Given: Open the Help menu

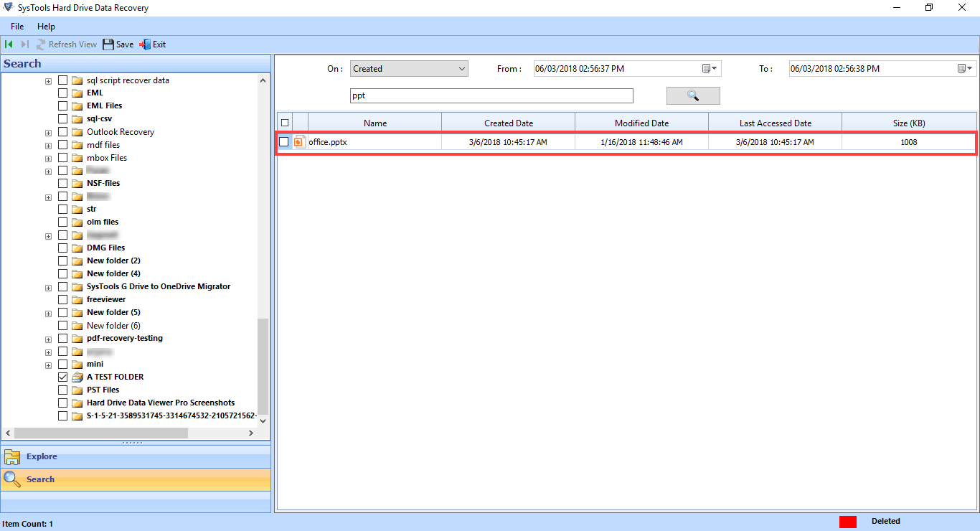Looking at the screenshot, I should point(46,27).
